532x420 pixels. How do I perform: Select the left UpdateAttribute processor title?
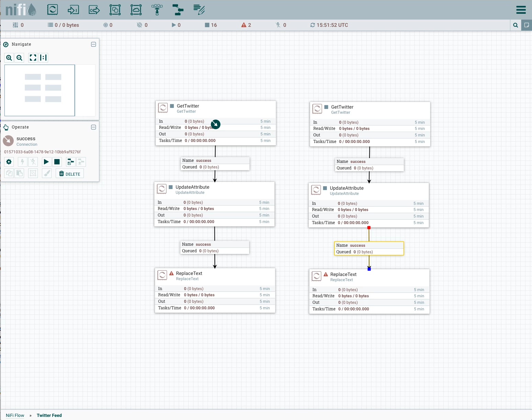pos(192,187)
